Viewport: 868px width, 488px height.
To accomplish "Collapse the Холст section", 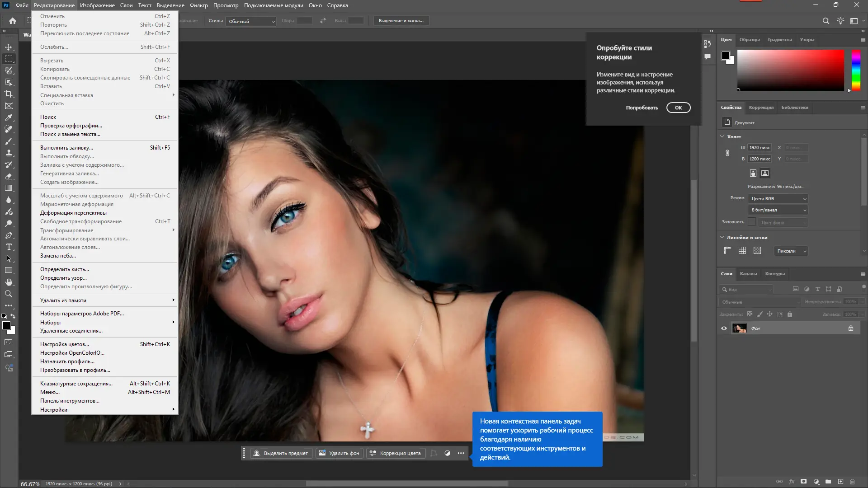I will click(722, 136).
